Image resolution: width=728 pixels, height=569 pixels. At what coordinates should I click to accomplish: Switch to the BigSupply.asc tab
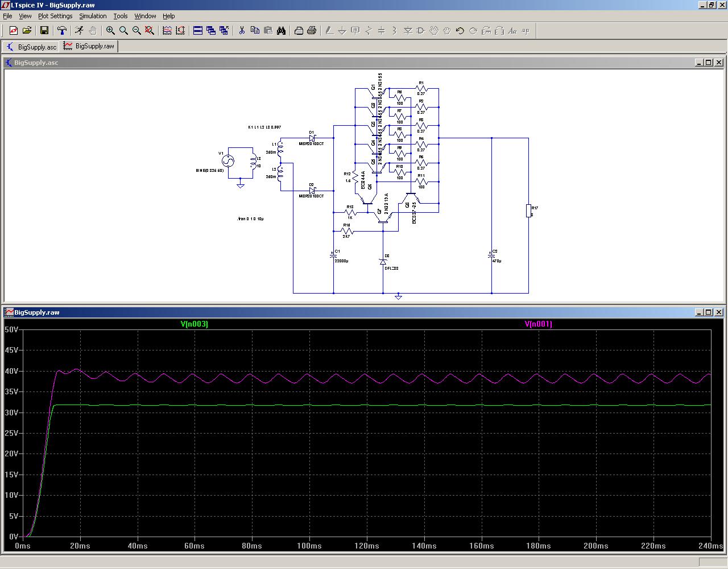(x=31, y=47)
